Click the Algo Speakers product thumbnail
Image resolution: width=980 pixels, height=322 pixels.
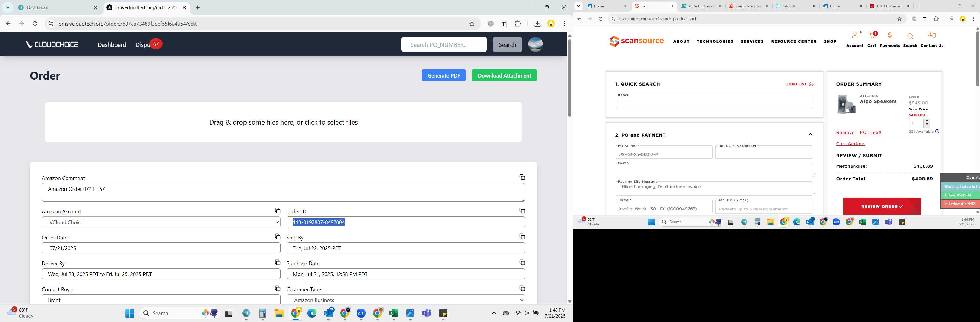click(x=846, y=104)
